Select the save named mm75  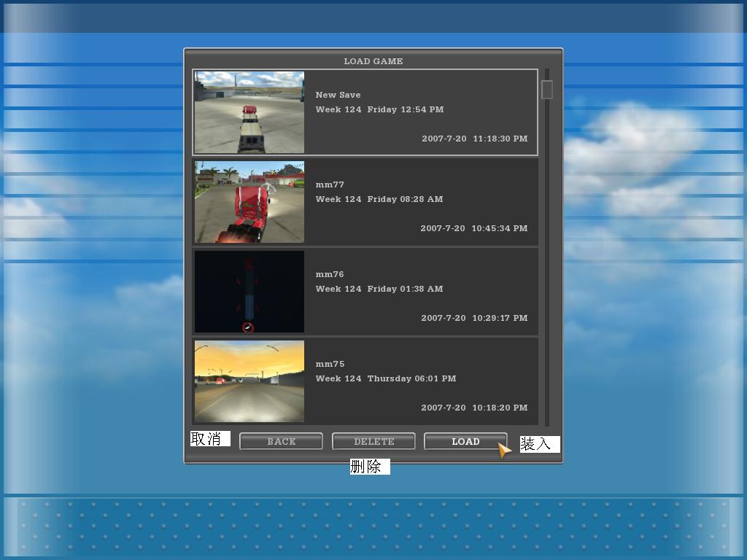(x=330, y=364)
